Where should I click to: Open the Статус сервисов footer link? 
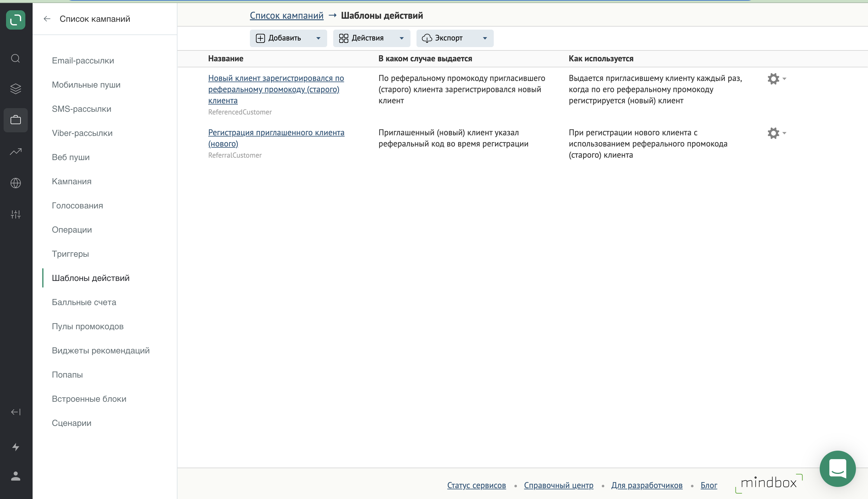(x=476, y=485)
